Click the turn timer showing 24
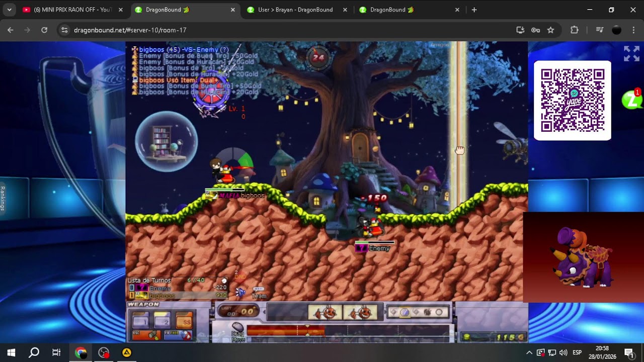The image size is (644, 362). 318,57
